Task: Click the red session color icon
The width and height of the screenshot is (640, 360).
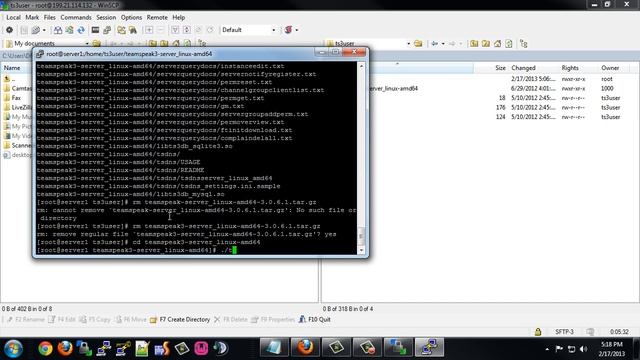Action: point(289,30)
